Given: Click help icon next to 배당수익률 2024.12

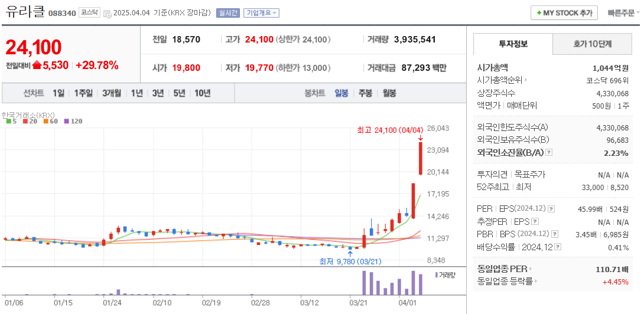Looking at the screenshot, I should pyautogui.click(x=558, y=247).
